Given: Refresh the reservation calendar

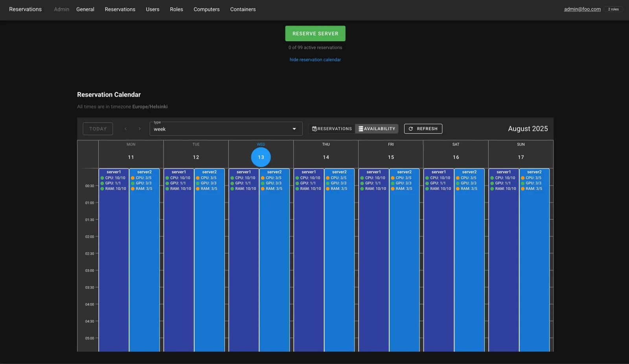Looking at the screenshot, I should tap(423, 129).
